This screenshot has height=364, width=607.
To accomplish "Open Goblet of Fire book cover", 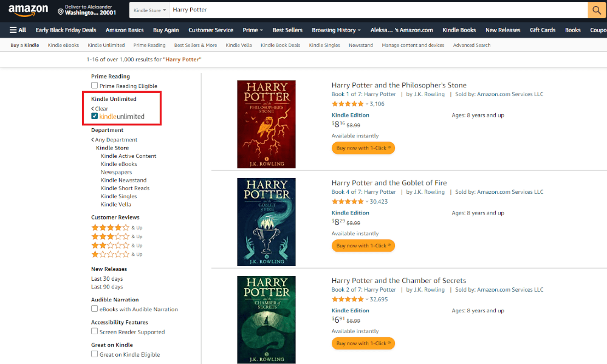I will 266,222.
